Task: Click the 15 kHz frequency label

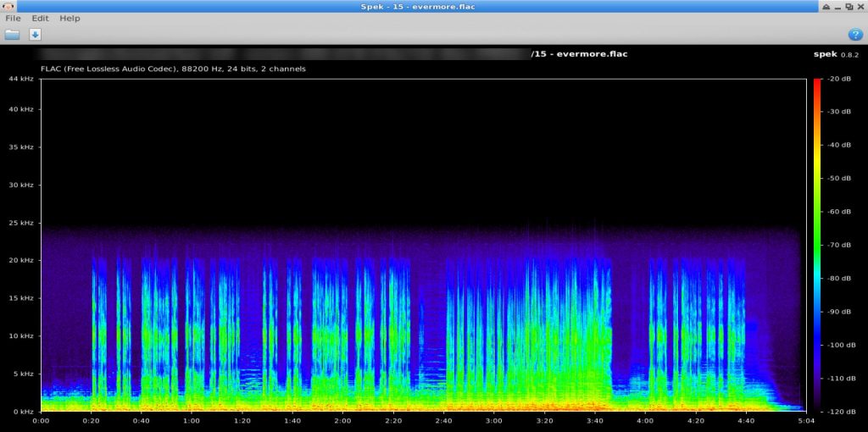Action: pos(21,298)
